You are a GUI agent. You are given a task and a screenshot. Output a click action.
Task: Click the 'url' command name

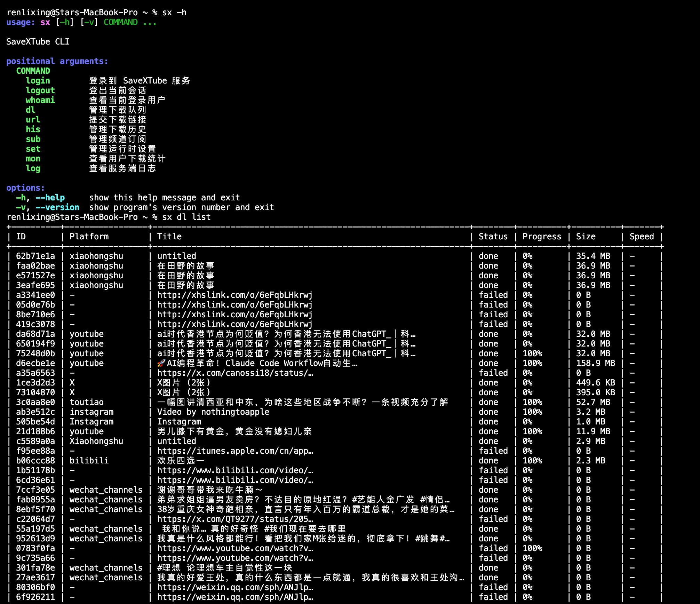pos(33,120)
